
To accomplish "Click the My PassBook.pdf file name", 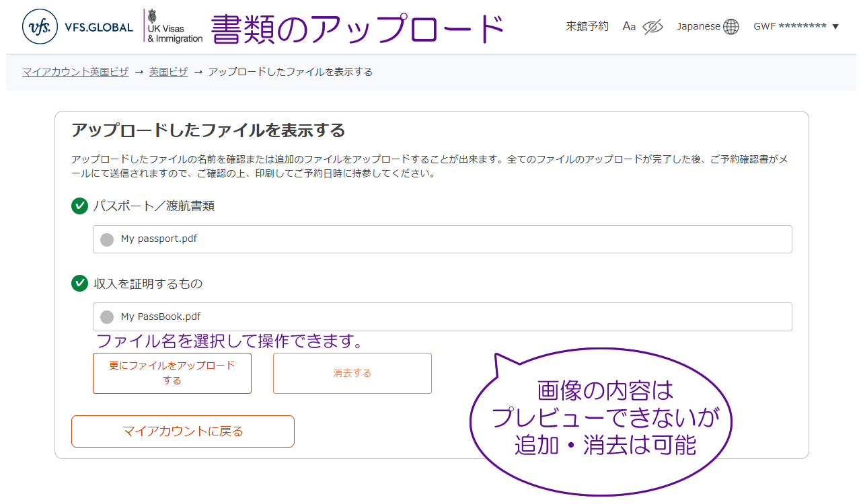I will point(161,317).
